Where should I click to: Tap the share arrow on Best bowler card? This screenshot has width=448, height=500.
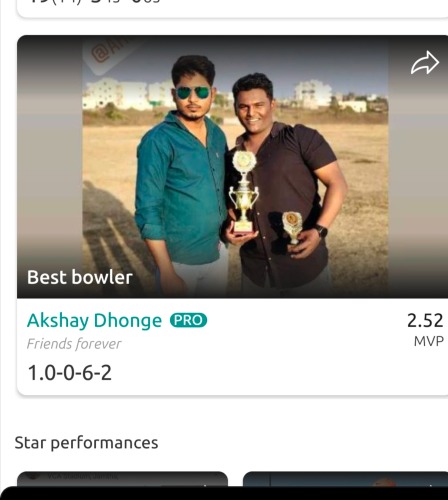425,63
